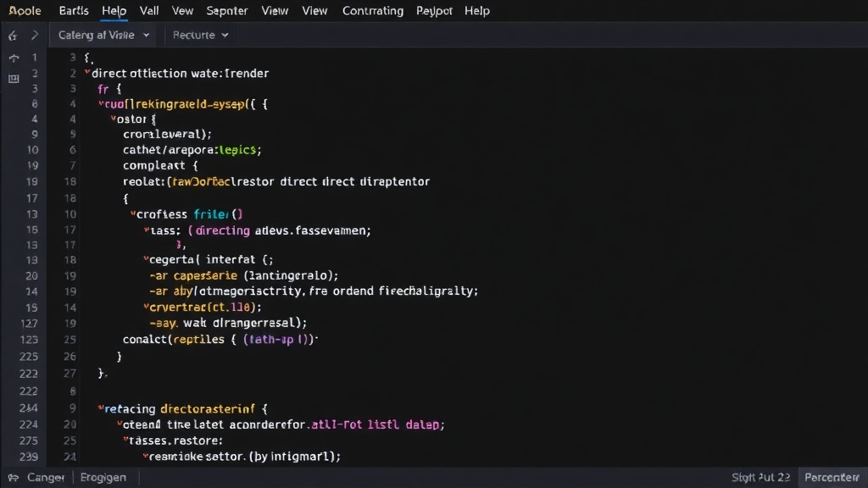
Task: Click the panel icon beside line 2
Action: click(14, 79)
